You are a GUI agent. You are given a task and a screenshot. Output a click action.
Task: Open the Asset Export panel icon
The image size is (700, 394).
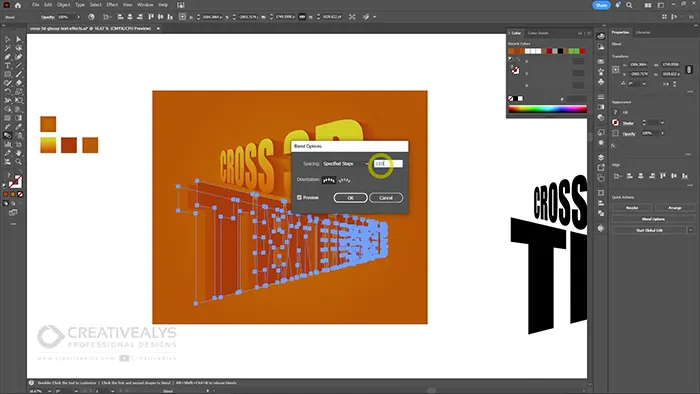tap(601, 167)
